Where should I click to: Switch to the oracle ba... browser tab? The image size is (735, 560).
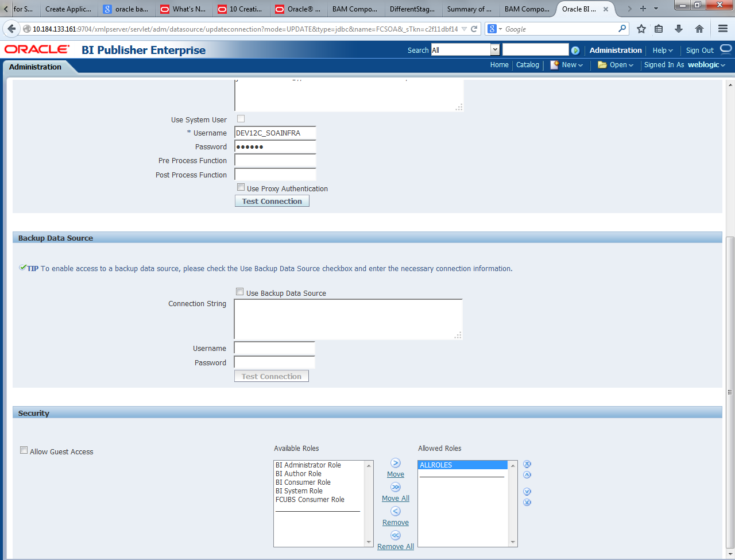pos(126,9)
